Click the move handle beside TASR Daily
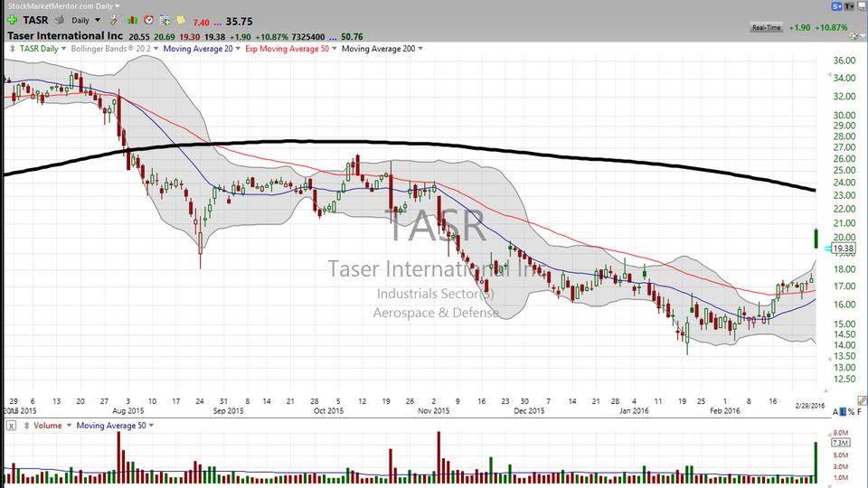 [x=12, y=49]
